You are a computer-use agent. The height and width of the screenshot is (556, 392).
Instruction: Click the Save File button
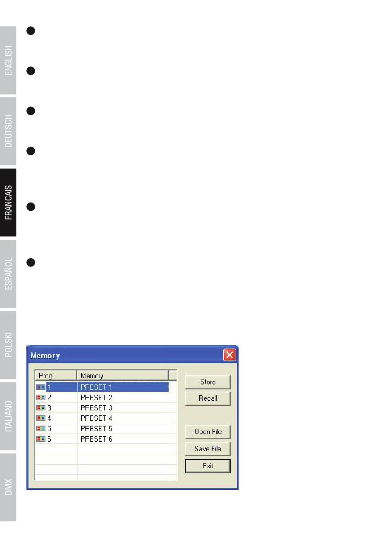[208, 449]
